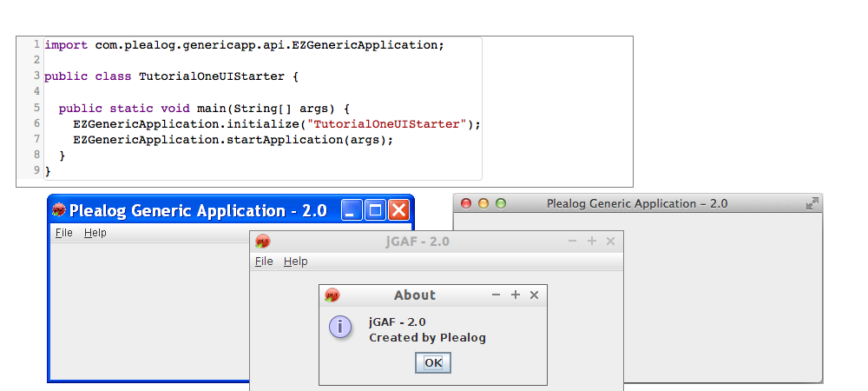The height and width of the screenshot is (391, 868).
Task: Click the "jGAF - 2.0" window title text
Action: point(418,242)
